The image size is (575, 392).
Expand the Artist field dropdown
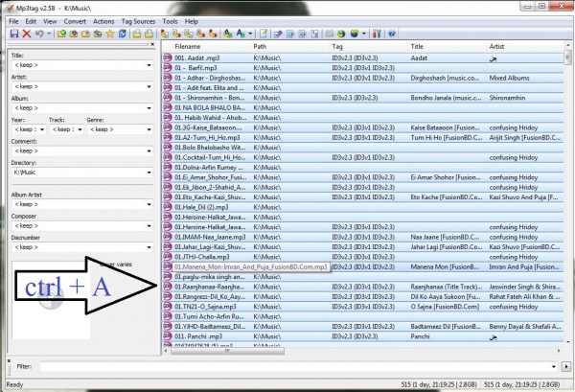pyautogui.click(x=149, y=87)
